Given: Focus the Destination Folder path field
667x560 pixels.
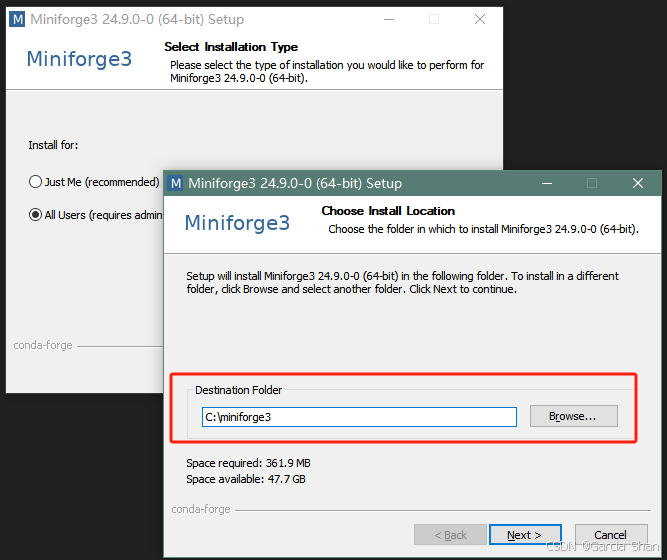Looking at the screenshot, I should click(359, 417).
